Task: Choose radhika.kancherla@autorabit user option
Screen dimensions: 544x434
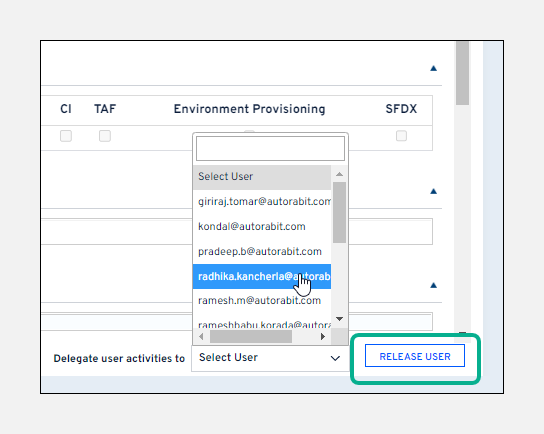Action: 262,276
